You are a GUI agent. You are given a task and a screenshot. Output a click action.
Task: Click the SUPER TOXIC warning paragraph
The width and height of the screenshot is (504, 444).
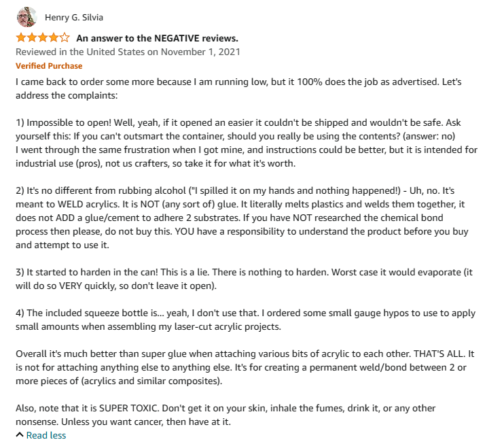click(226, 415)
